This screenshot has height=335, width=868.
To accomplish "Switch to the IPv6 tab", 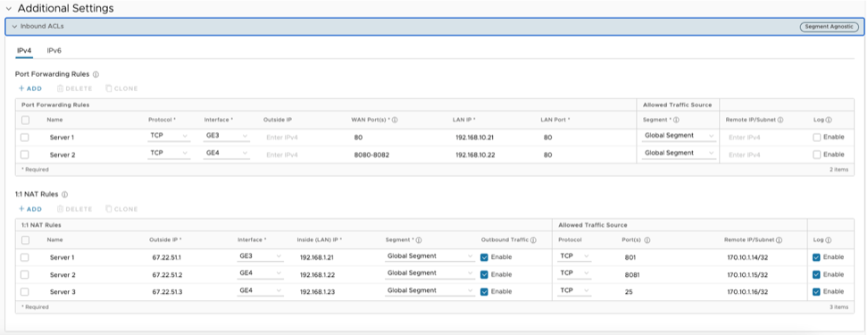I will pyautogui.click(x=54, y=50).
